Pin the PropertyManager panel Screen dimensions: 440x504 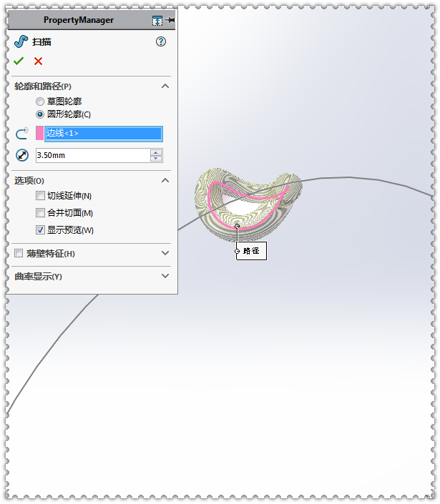170,20
